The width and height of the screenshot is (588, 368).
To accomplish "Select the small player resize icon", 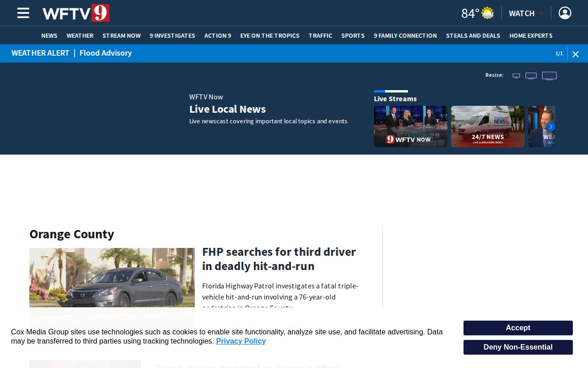I will click(516, 76).
